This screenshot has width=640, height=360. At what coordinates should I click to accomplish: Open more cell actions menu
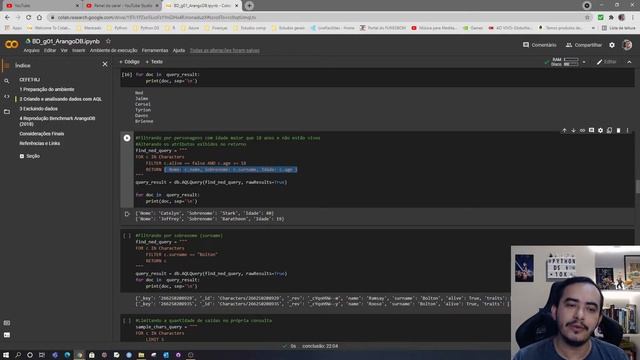[627, 130]
